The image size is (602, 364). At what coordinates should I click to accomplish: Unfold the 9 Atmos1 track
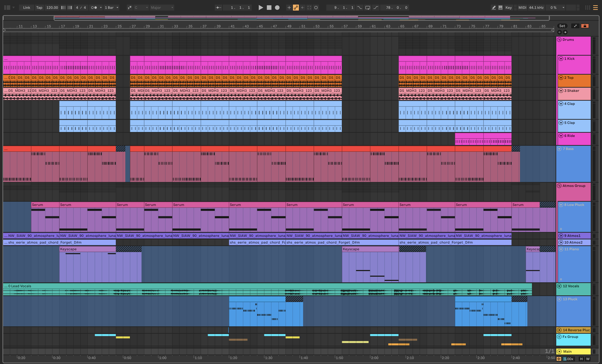pyautogui.click(x=561, y=236)
